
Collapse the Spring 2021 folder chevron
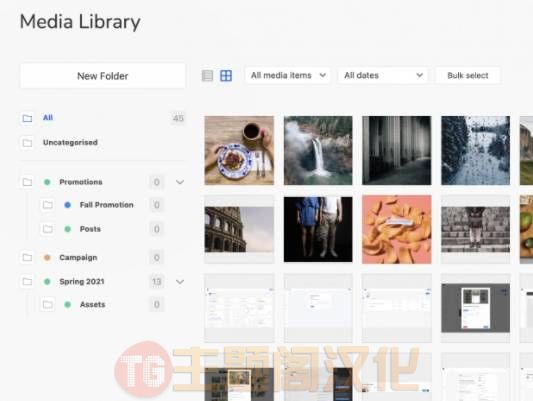point(180,282)
